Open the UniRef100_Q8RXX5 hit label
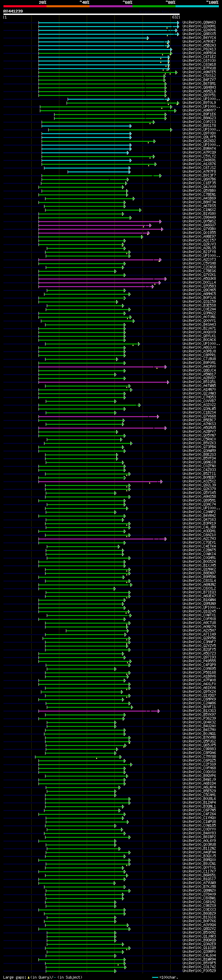 [x=199, y=34]
